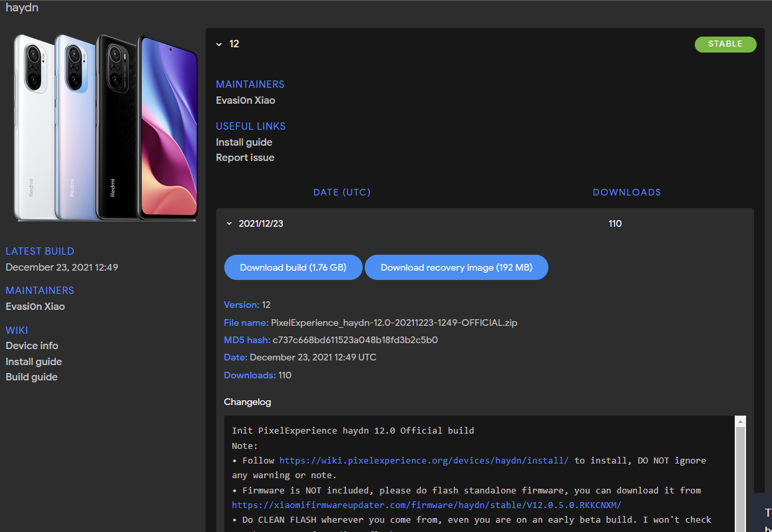The image size is (772, 532).
Task: Click 'Date: December 23, 2021 12:49 UTC' line
Action: (x=300, y=357)
